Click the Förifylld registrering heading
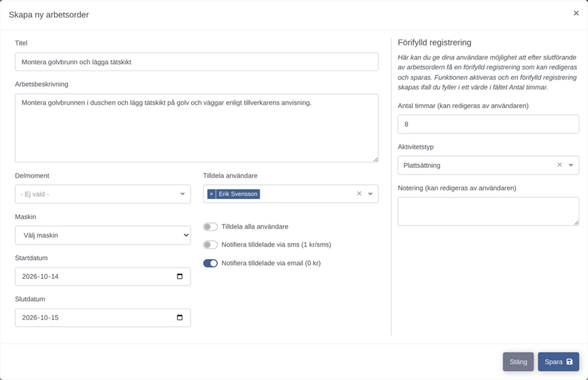Image resolution: width=588 pixels, height=380 pixels. (435, 42)
